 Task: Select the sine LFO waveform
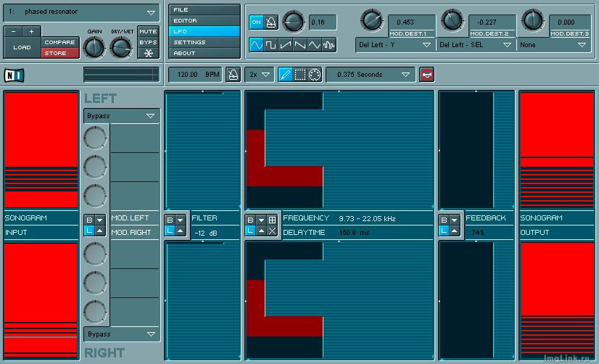coord(256,45)
